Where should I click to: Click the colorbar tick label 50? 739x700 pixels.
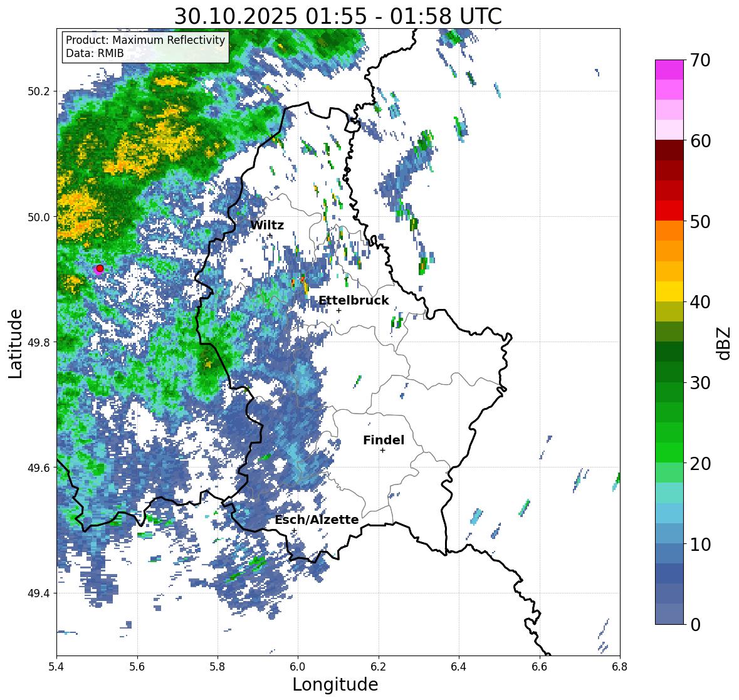(x=700, y=221)
